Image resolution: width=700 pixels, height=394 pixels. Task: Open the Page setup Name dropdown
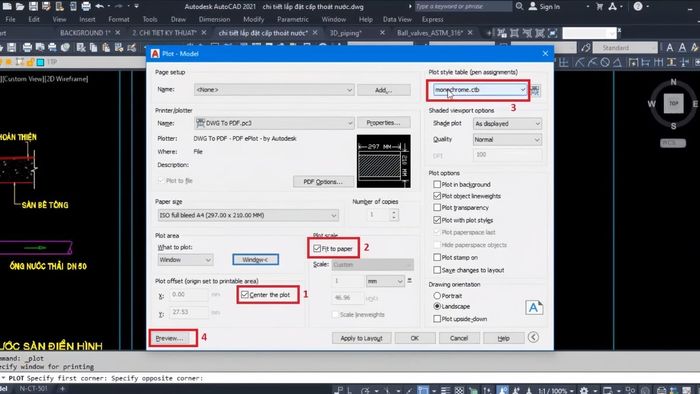[274, 90]
